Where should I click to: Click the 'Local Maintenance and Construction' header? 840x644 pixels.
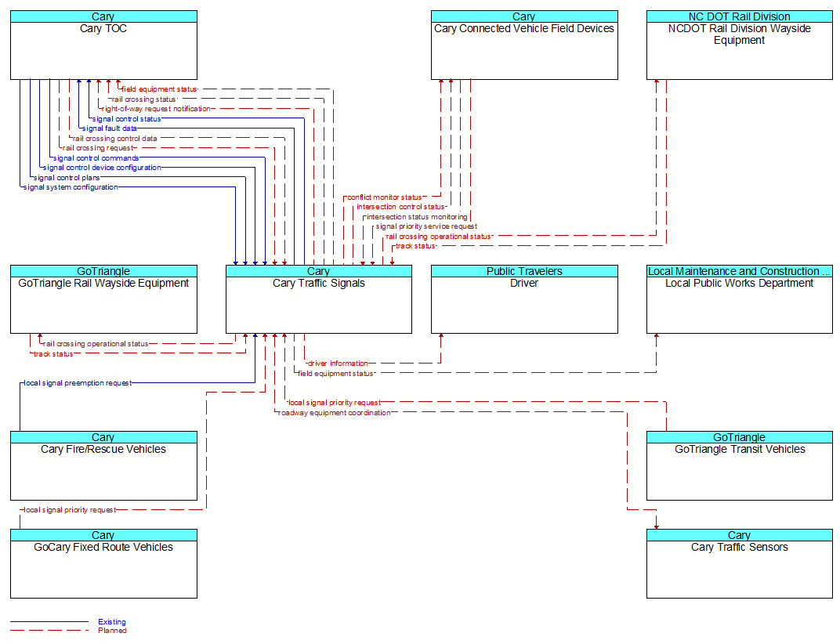coord(739,271)
